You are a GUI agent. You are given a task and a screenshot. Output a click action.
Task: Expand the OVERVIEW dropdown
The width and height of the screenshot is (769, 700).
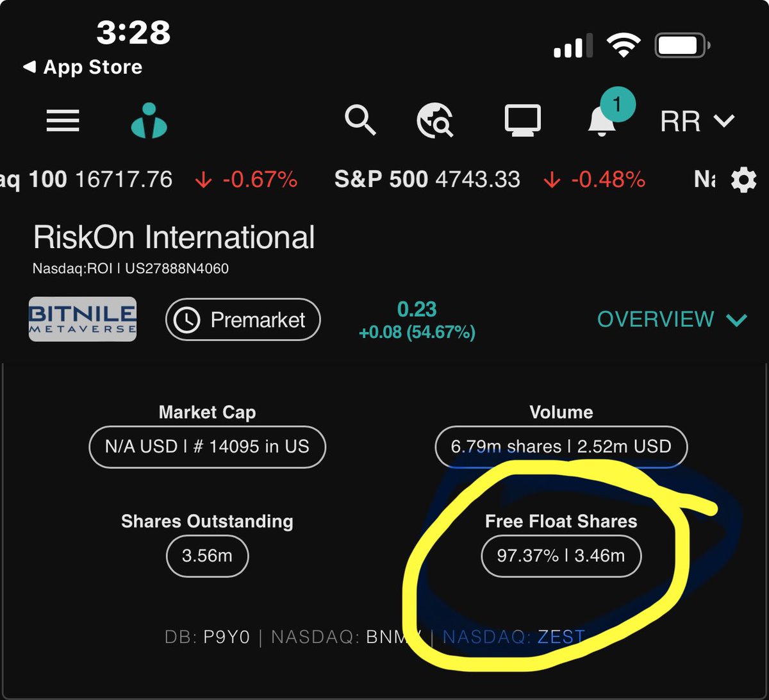pyautogui.click(x=672, y=319)
